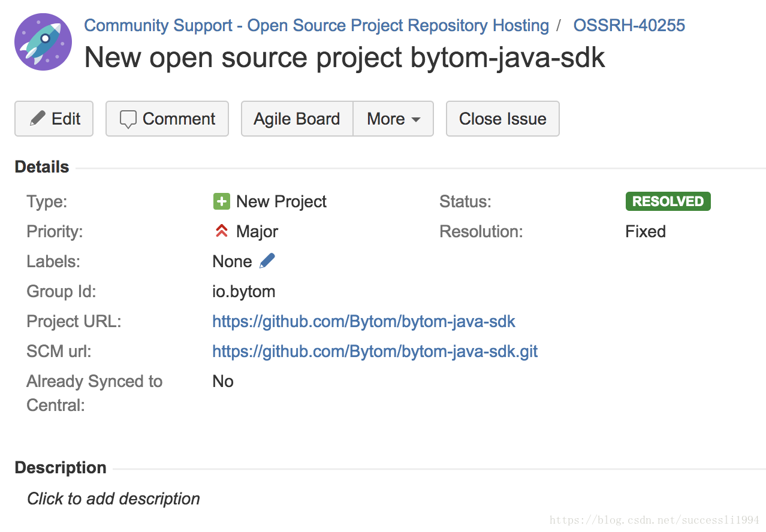This screenshot has height=532, width=766.
Task: Click the SCM url: field label
Action: (x=59, y=351)
